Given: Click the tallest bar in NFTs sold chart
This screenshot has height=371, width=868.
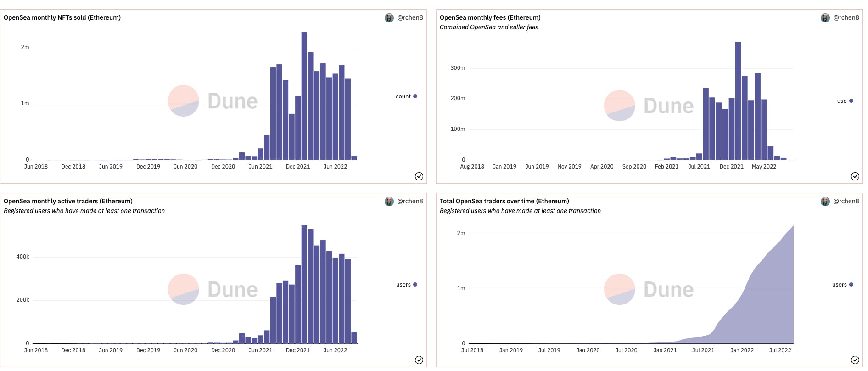Looking at the screenshot, I should pos(304,96).
